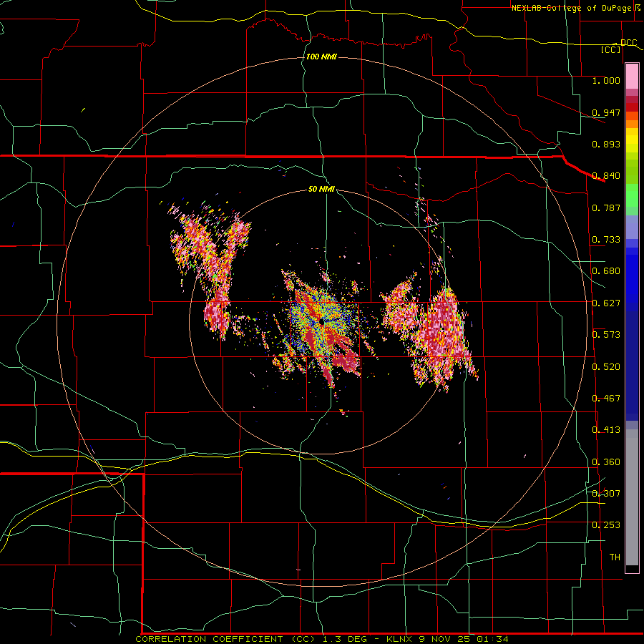Click the 0.307 legend value

click(x=606, y=494)
